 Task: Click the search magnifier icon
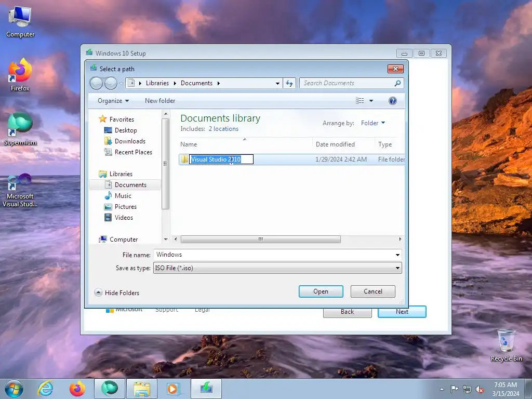pos(397,83)
